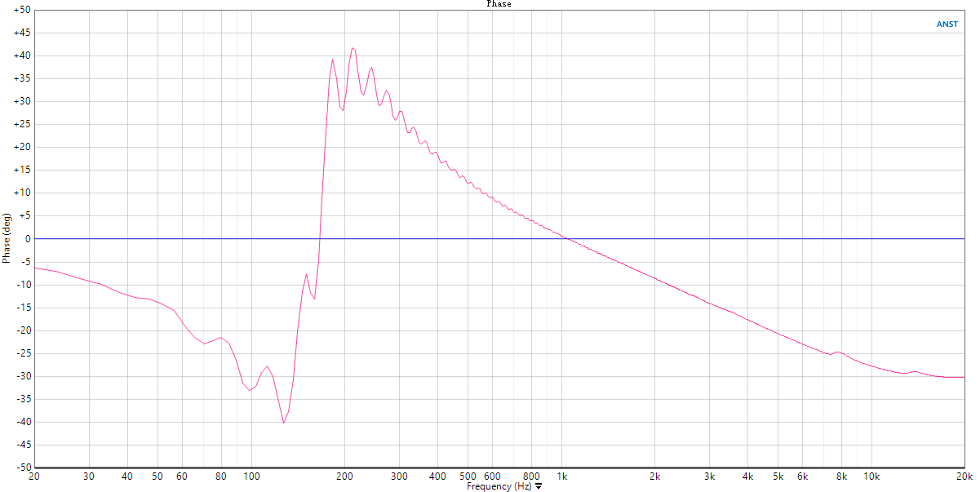Click the Frequency (Hz) axis label text

point(499,486)
